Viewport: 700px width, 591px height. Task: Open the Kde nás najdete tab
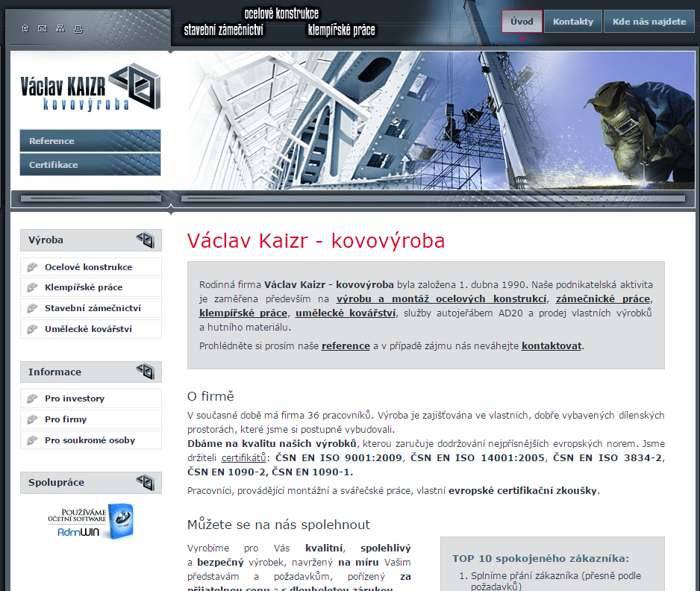(649, 22)
